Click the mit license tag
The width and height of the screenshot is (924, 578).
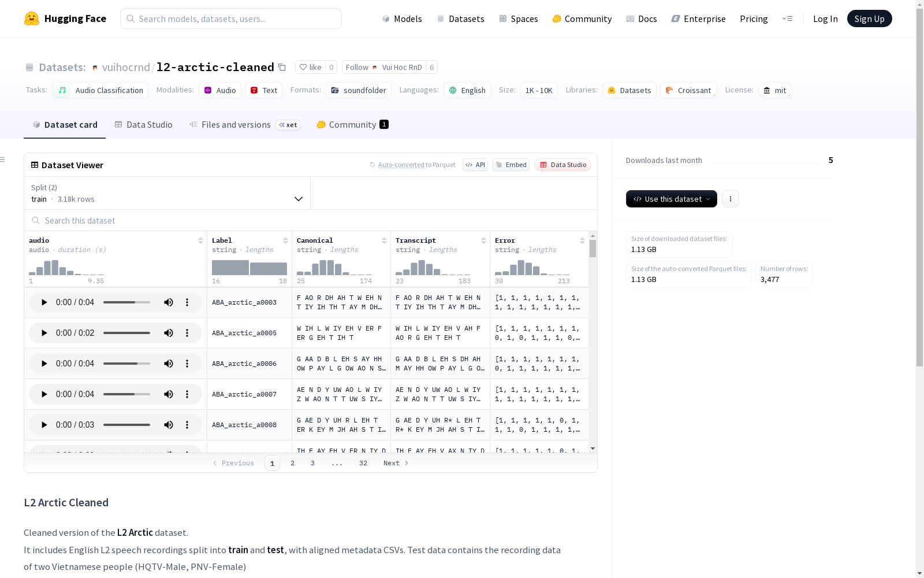click(x=775, y=90)
